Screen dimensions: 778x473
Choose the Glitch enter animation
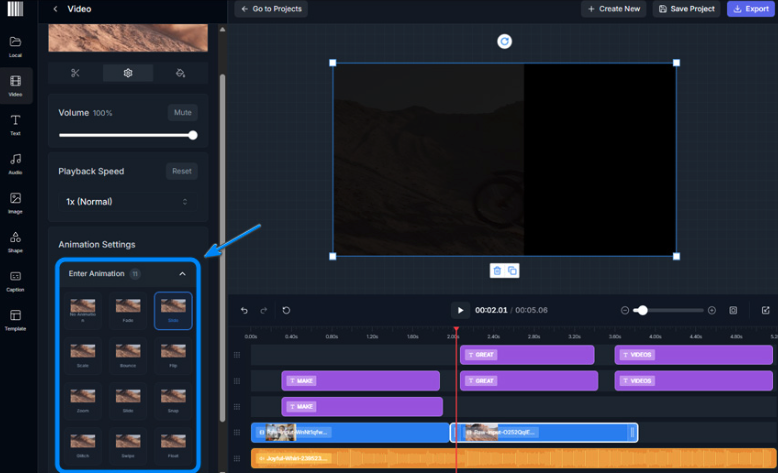tap(83, 446)
